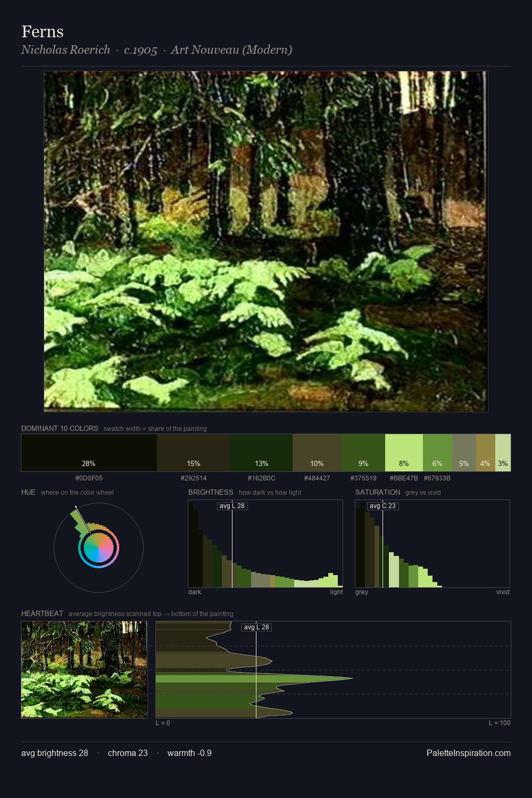Click the L = 100 axis label
Image resolution: width=532 pixels, height=798 pixels.
pos(500,723)
